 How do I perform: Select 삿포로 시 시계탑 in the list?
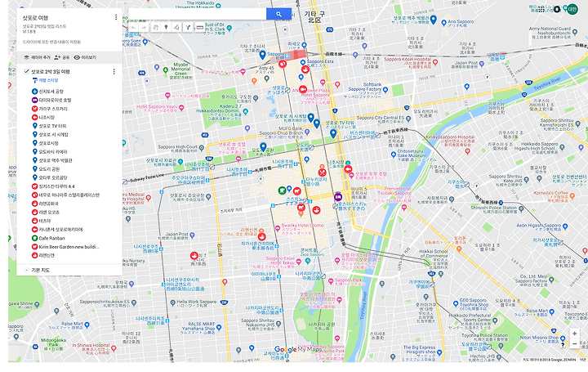(x=54, y=134)
